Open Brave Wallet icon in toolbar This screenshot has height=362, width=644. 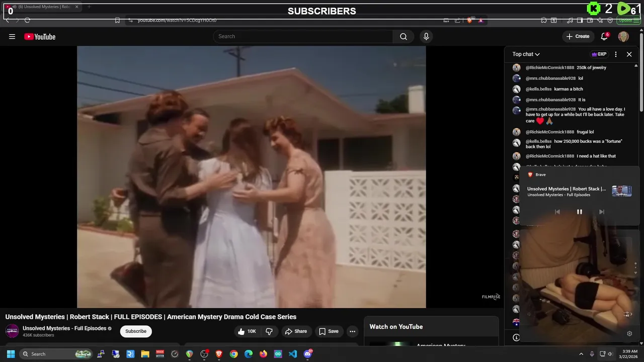590,21
